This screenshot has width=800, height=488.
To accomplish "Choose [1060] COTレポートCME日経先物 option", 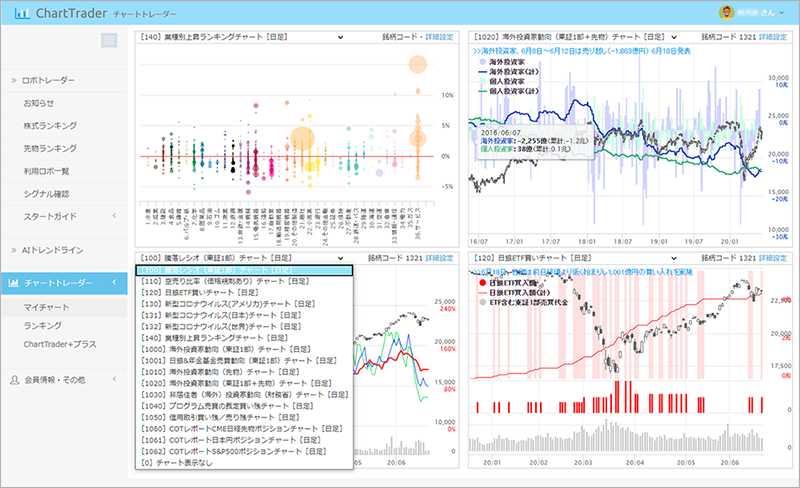I will [244, 429].
